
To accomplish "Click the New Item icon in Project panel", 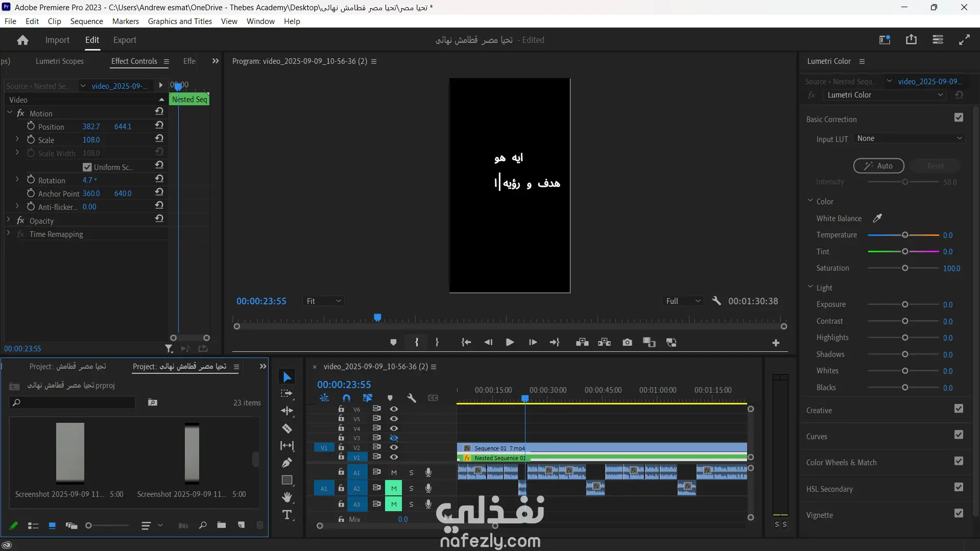I will point(241,525).
